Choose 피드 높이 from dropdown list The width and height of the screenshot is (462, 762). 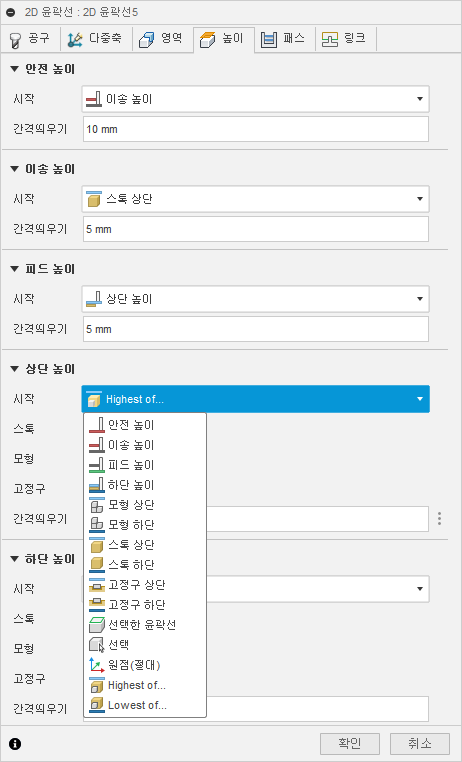[145, 465]
